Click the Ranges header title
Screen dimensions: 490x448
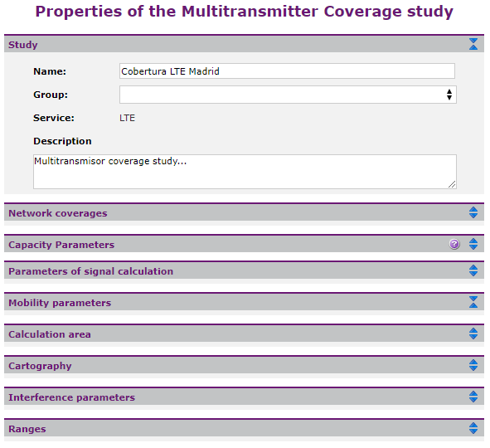pyautogui.click(x=27, y=429)
